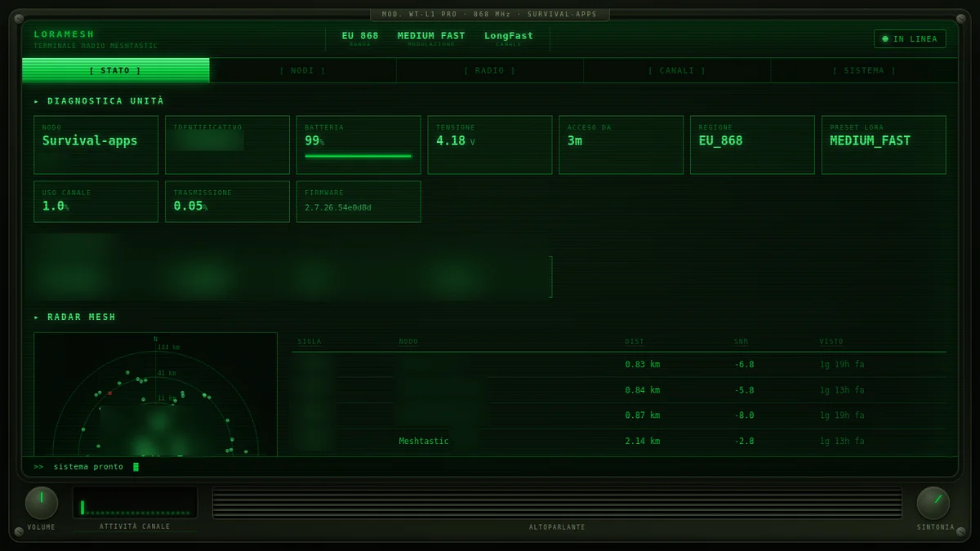The width and height of the screenshot is (980, 551).
Task: Sort the table by SIGLA column
Action: pyautogui.click(x=310, y=342)
